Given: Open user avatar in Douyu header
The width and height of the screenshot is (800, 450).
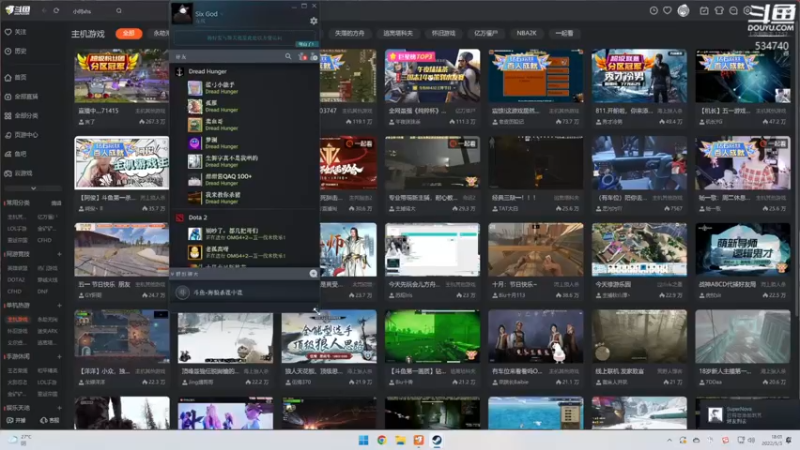Looking at the screenshot, I should click(x=684, y=11).
